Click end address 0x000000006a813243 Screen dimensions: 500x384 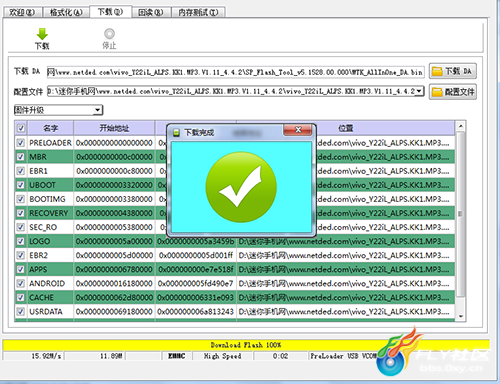196,312
